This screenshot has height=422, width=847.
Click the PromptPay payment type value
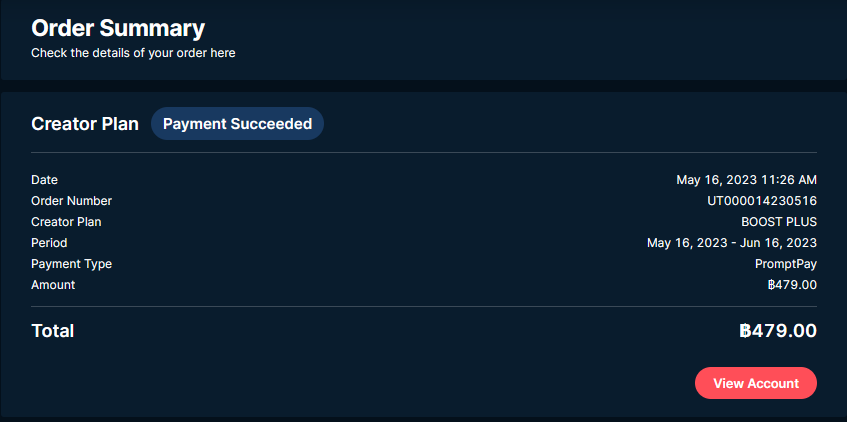[x=785, y=264]
